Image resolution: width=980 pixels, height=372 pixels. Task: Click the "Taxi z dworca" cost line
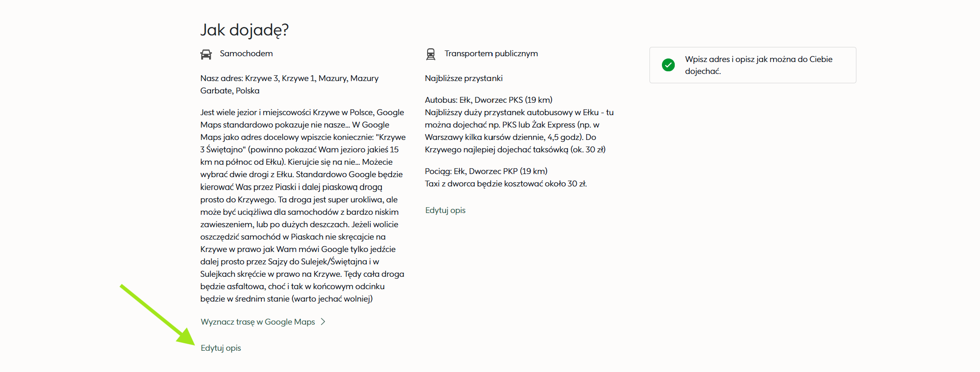[506, 184]
